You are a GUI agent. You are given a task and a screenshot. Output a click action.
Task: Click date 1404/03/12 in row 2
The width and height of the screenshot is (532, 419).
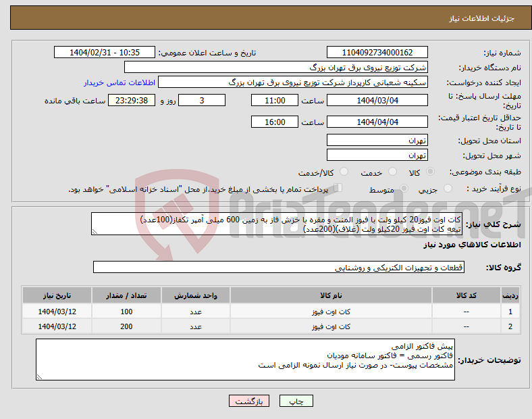pos(57,326)
